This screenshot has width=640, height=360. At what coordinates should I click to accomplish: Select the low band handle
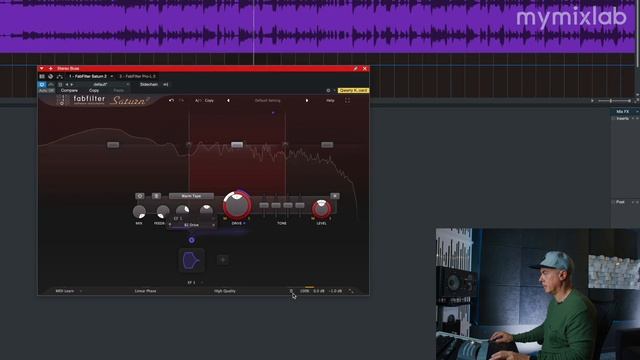[113, 145]
